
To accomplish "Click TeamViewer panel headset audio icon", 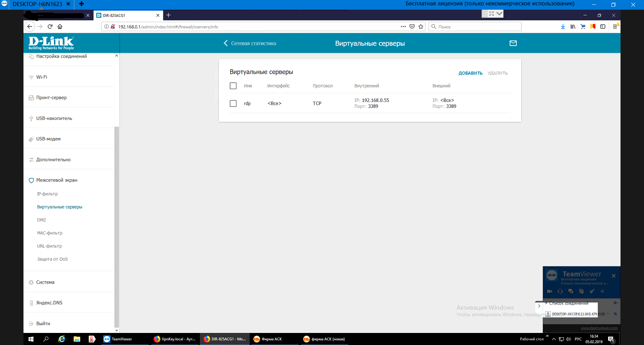I will [560, 291].
